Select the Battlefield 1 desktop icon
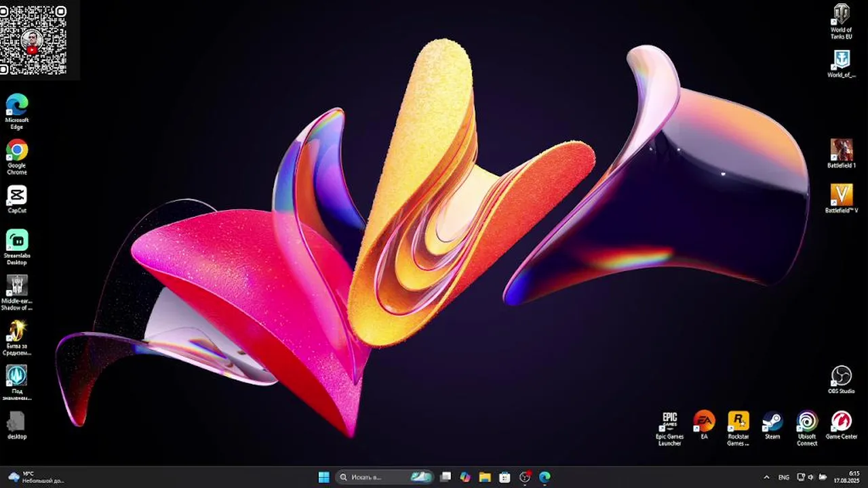This screenshot has width=868, height=488. coord(842,154)
